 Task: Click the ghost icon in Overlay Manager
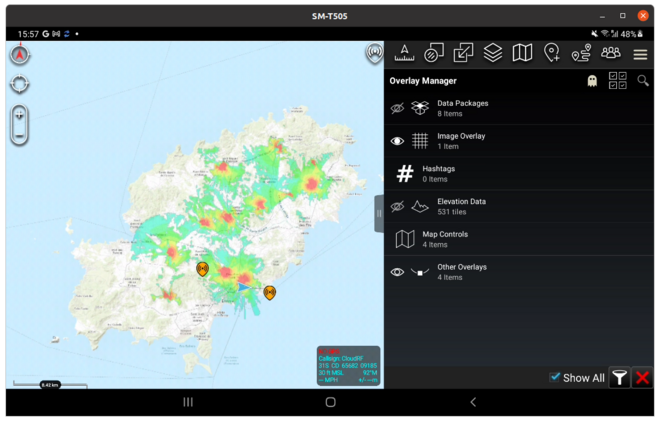pos(592,81)
